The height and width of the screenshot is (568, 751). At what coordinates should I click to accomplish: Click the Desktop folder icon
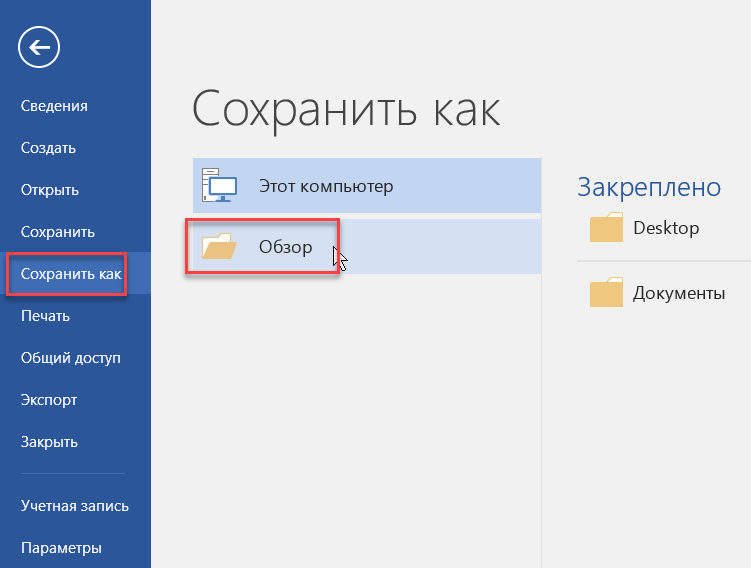pyautogui.click(x=606, y=227)
